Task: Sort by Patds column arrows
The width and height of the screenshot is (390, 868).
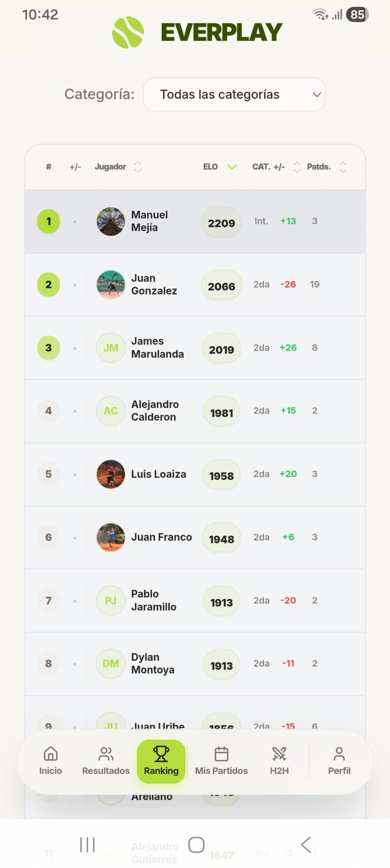Action: [343, 167]
